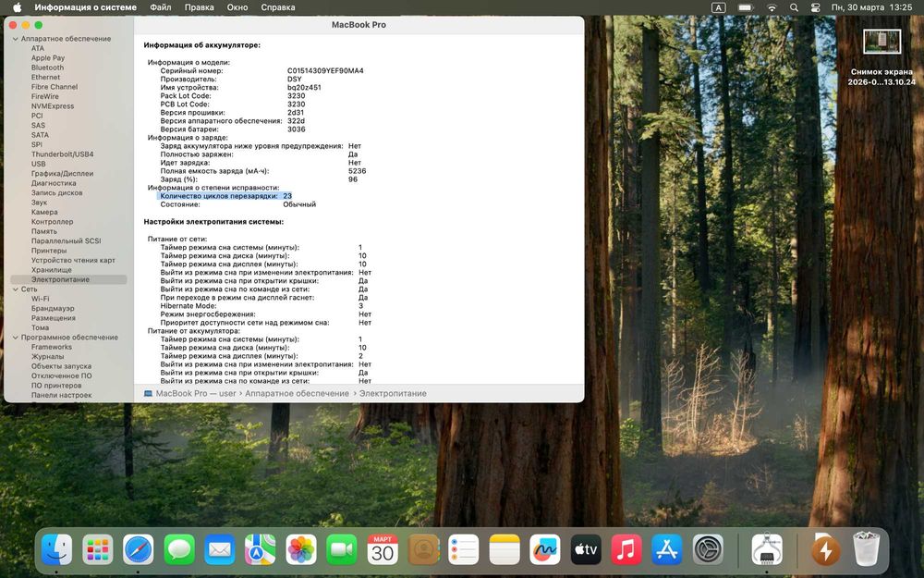
Task: Select Журналы in the sidebar
Action: [47, 357]
